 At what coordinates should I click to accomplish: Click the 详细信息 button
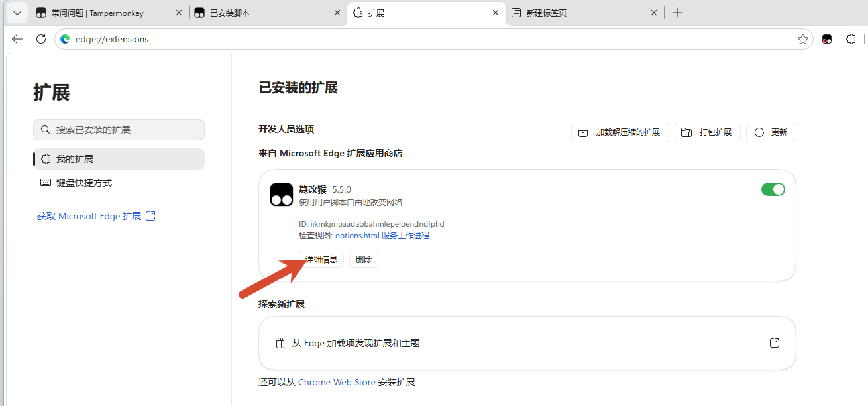321,260
